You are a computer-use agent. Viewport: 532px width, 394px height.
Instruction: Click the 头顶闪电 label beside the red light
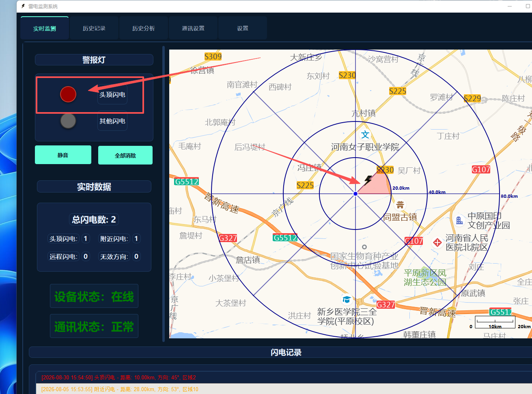click(112, 95)
